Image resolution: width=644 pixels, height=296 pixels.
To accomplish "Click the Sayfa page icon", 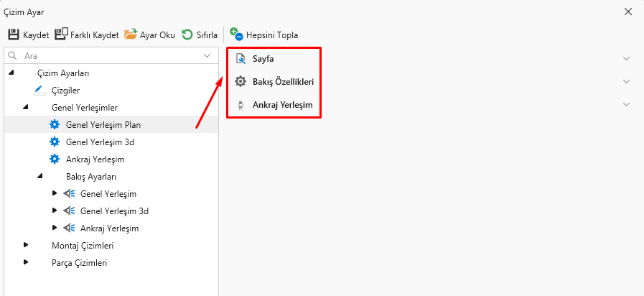I will point(241,58).
